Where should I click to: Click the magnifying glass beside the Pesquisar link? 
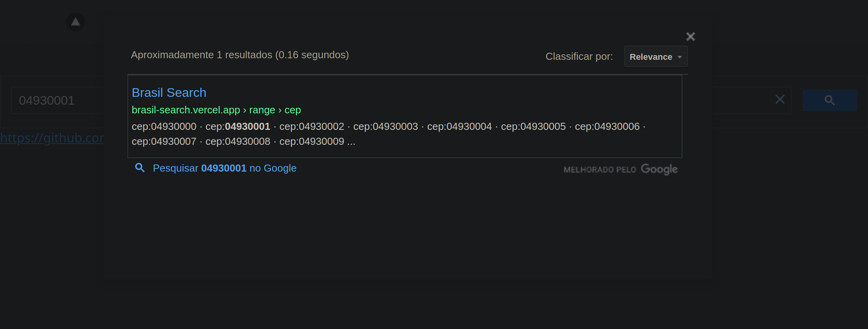[x=140, y=168]
